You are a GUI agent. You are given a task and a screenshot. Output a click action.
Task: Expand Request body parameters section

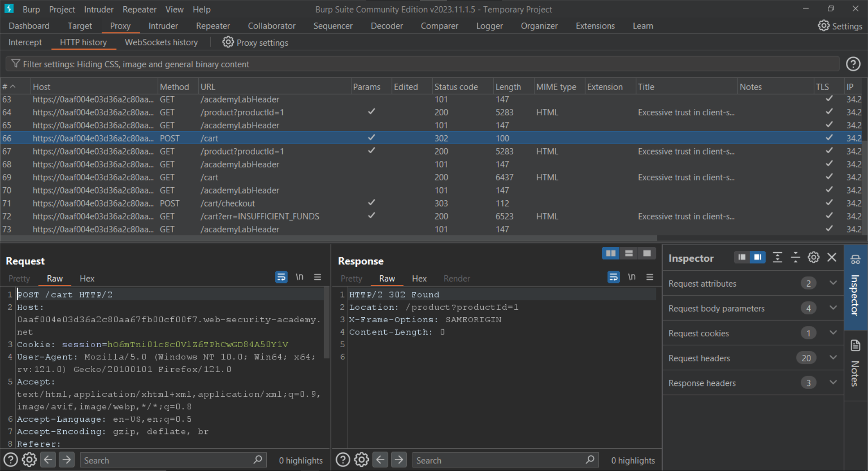pyautogui.click(x=833, y=308)
